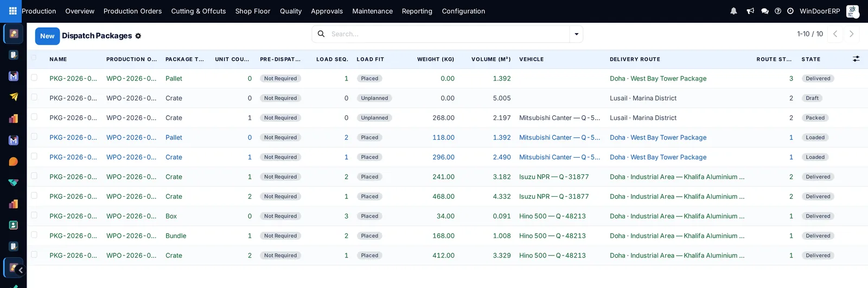The width and height of the screenshot is (868, 288).
Task: Click the user avatar in top bar
Action: [852, 11]
